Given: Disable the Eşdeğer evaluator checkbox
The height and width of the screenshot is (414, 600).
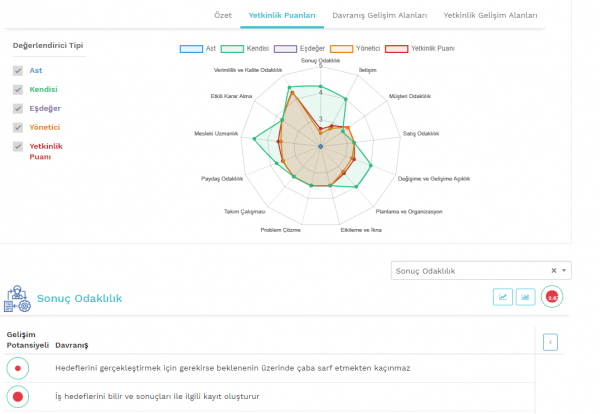Looking at the screenshot, I should 18,108.
